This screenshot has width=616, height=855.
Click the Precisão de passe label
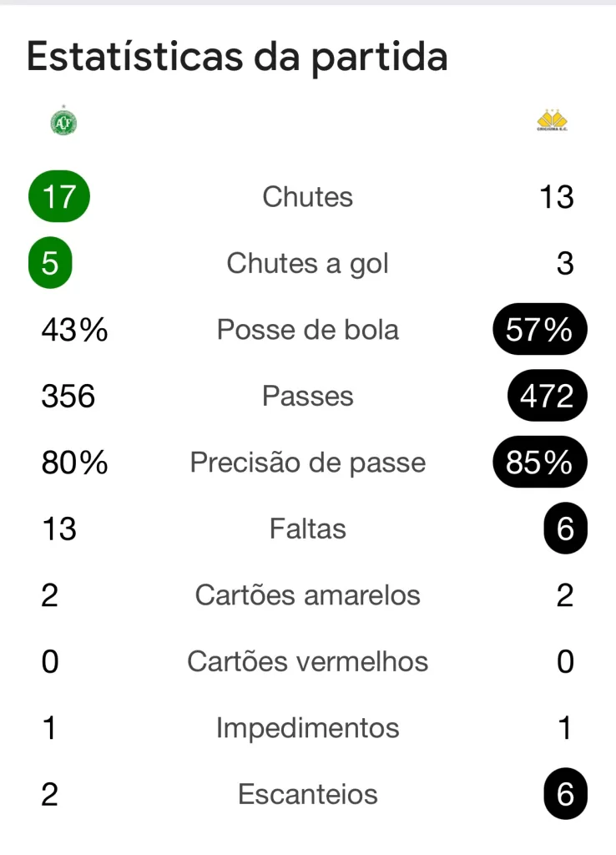tap(307, 463)
